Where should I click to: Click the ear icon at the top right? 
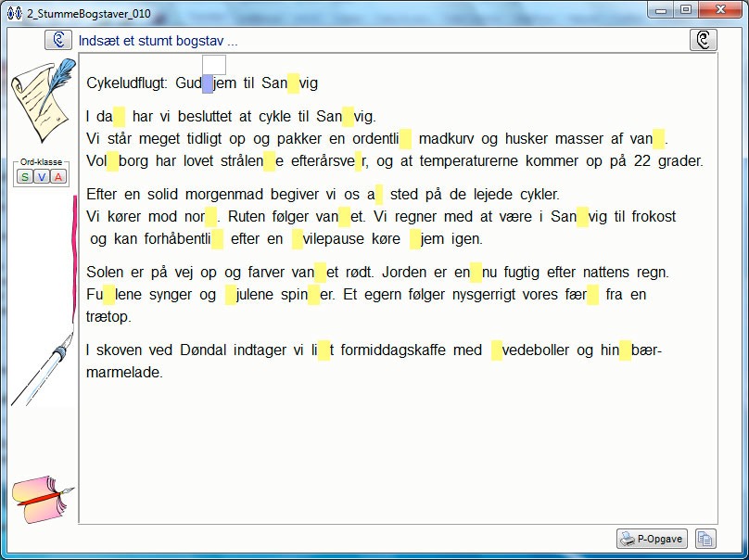point(704,40)
